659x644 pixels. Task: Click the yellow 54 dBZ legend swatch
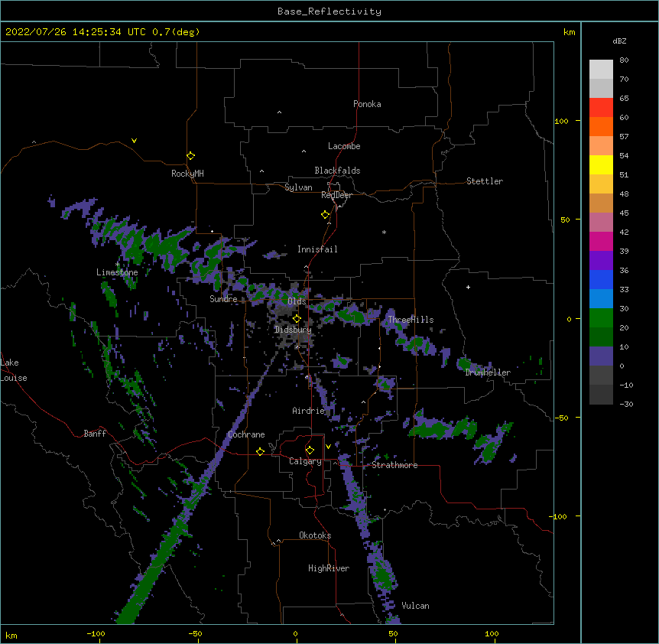coord(601,164)
